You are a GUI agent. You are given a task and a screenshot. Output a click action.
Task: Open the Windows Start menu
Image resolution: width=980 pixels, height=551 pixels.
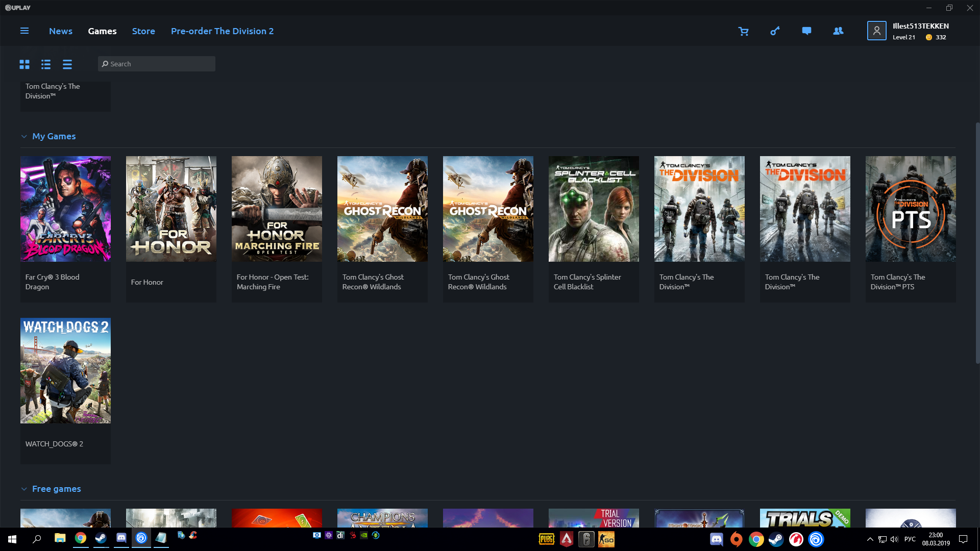[x=12, y=539]
